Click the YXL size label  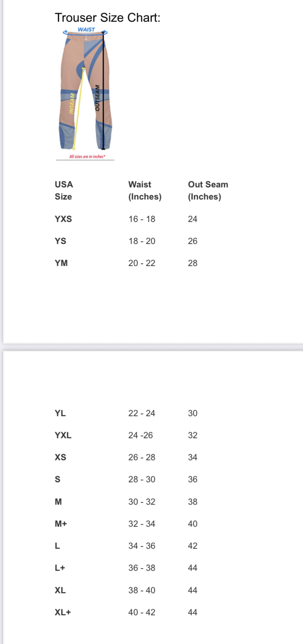click(63, 435)
